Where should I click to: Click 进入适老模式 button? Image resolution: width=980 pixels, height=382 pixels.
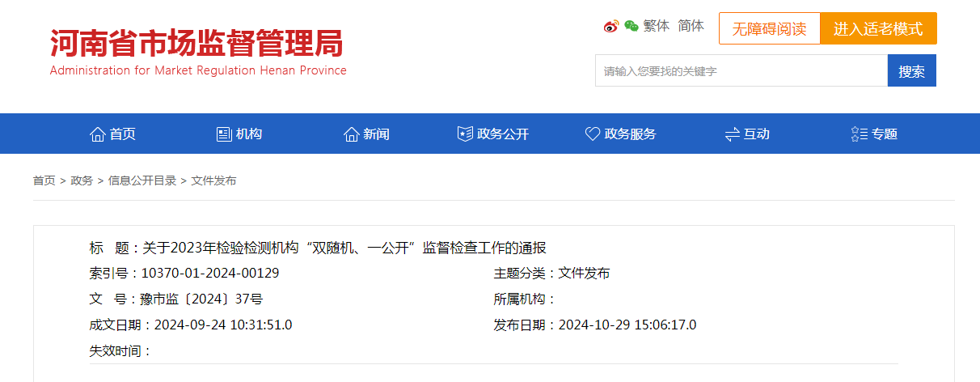(879, 28)
